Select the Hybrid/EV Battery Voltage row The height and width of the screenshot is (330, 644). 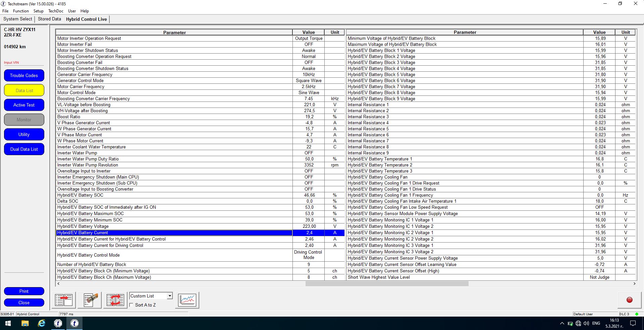point(174,226)
